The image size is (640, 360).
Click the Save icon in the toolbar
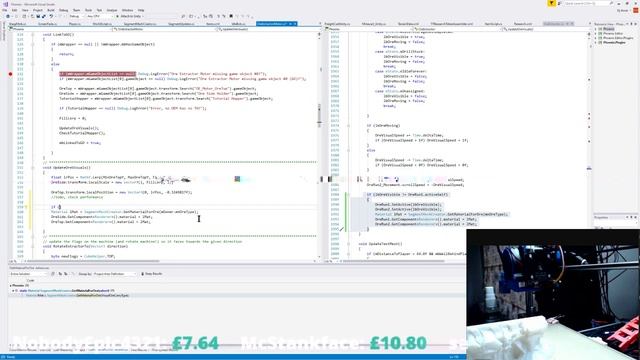[x=38, y=16]
